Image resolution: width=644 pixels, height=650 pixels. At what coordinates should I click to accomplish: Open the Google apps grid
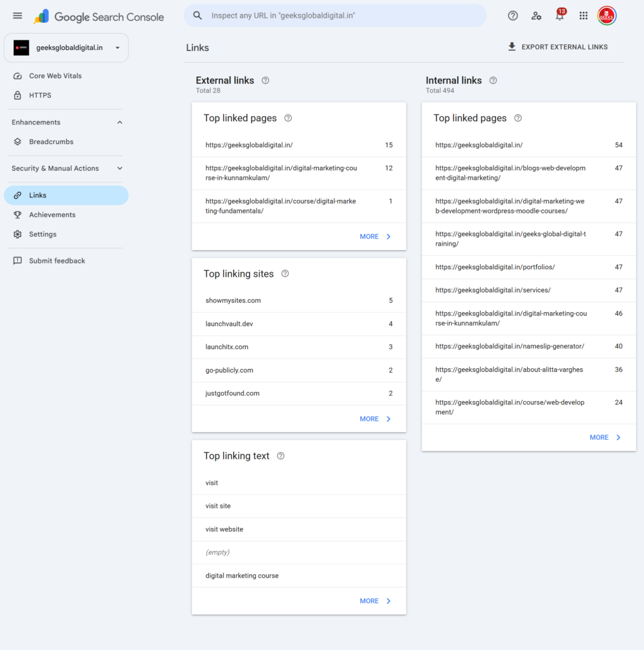tap(584, 16)
